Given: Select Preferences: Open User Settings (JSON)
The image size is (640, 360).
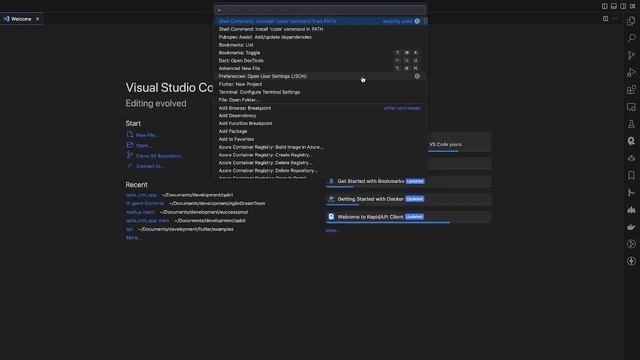Looking at the screenshot, I should point(320,76).
